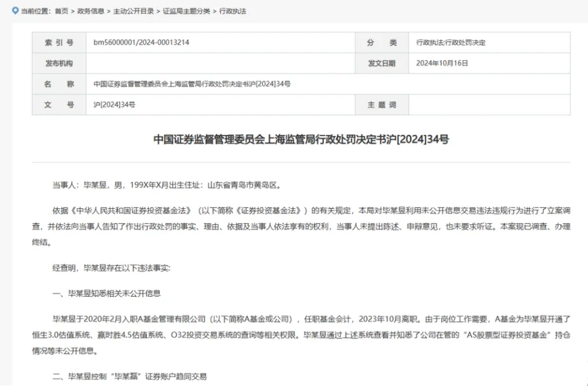Select the 发布机构 table header cell
This screenshot has width=588, height=386.
58,63
